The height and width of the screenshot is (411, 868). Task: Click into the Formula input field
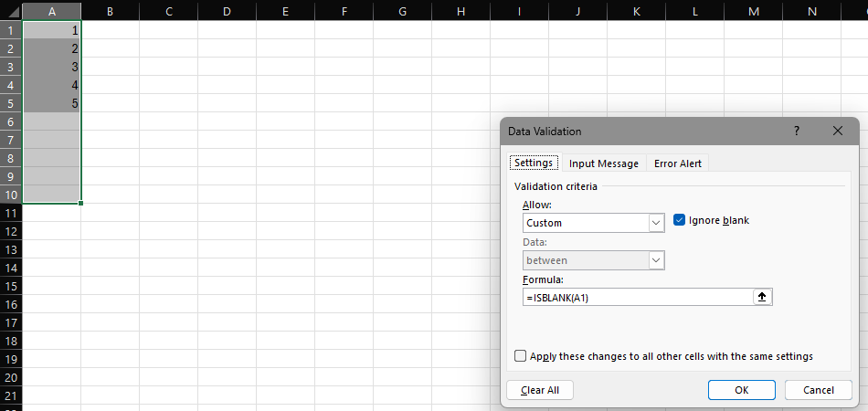pos(638,297)
